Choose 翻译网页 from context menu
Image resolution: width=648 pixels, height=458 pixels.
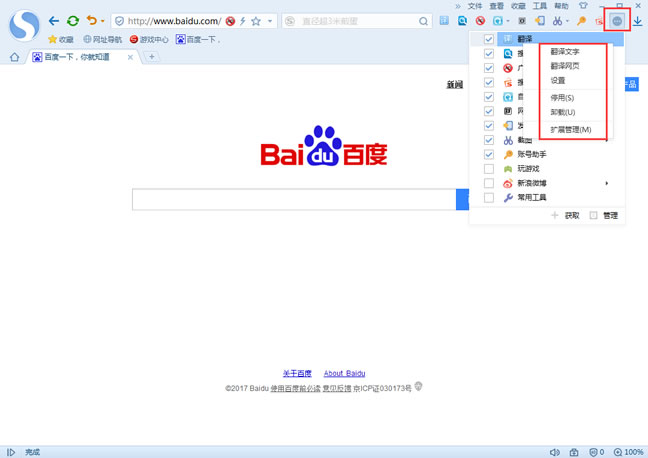[565, 66]
